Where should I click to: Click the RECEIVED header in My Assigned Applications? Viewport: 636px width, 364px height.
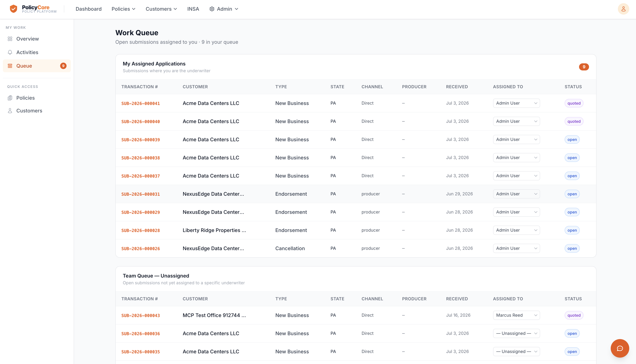click(x=457, y=87)
